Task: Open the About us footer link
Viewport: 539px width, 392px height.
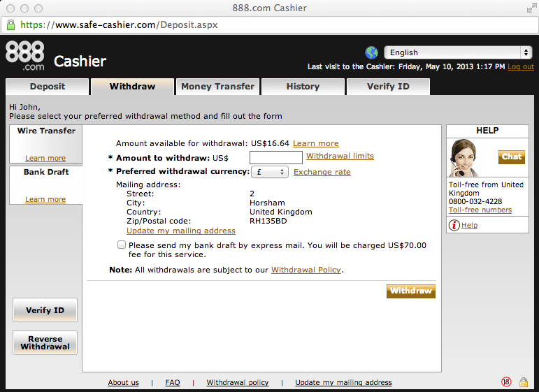Action: click(x=124, y=382)
